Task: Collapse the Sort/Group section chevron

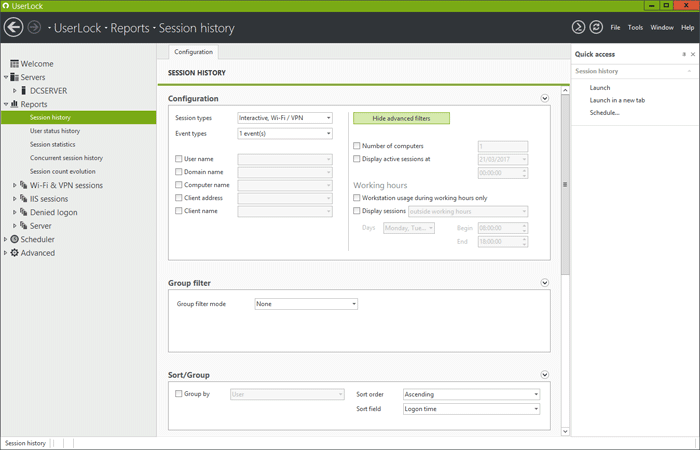Action: point(545,375)
